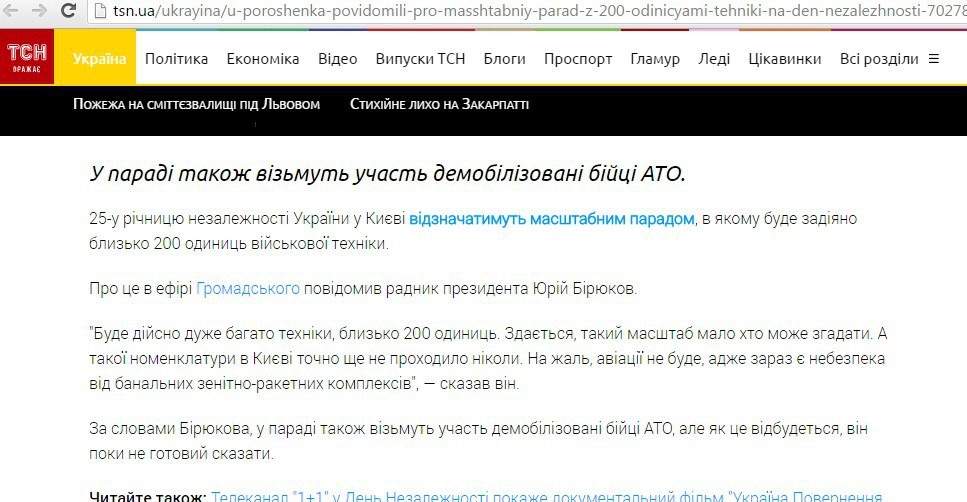
Task: Open the TSN logo home page
Action: click(x=27, y=58)
